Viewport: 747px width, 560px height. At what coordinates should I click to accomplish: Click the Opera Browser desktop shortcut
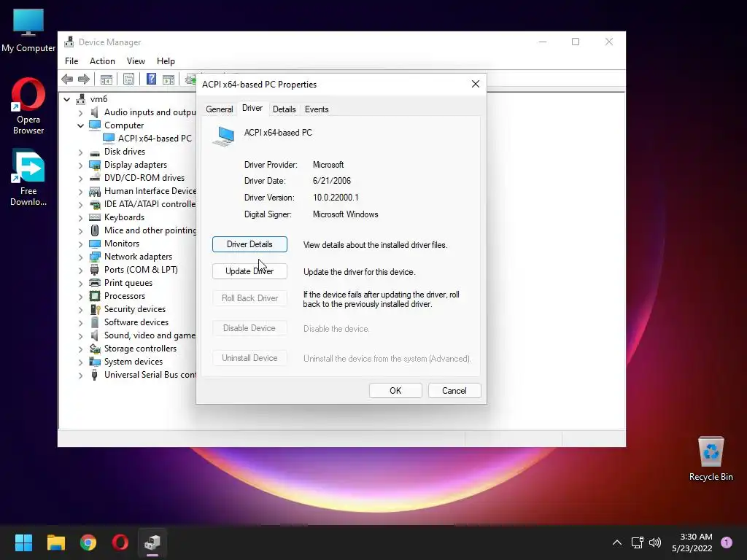click(x=28, y=106)
